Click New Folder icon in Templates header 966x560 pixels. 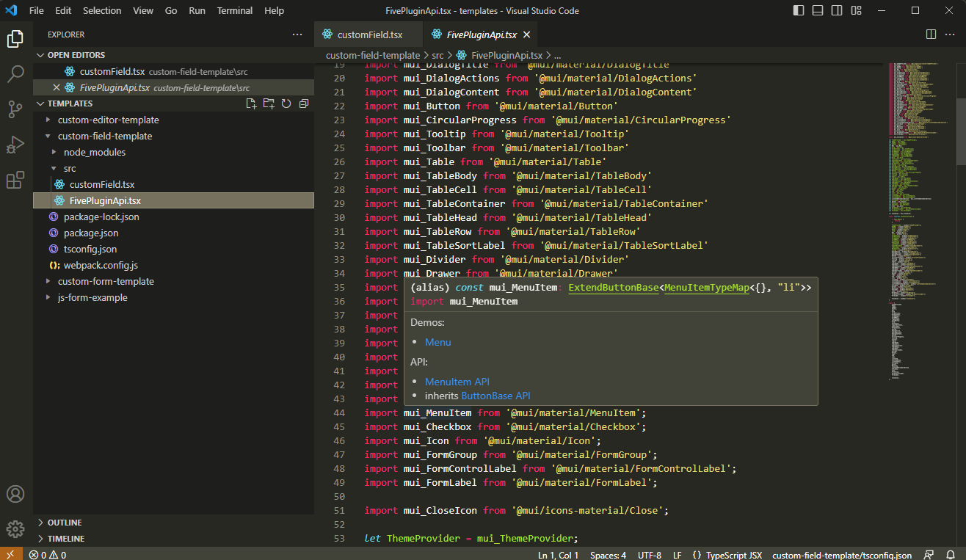pos(269,103)
